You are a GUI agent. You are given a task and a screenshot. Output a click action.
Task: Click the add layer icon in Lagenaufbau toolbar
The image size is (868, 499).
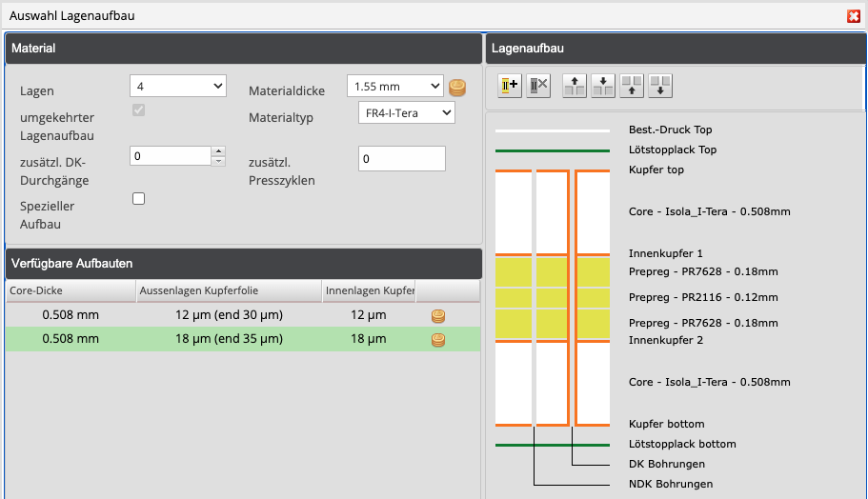[x=510, y=86]
